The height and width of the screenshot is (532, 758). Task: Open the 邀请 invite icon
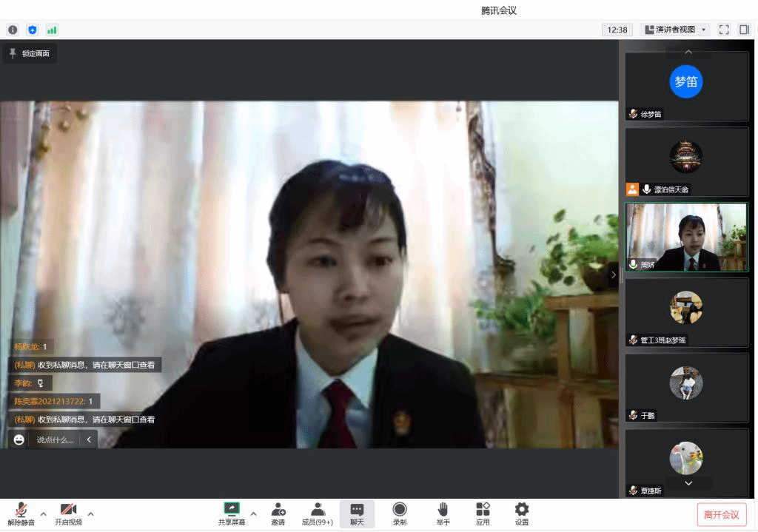(x=278, y=514)
